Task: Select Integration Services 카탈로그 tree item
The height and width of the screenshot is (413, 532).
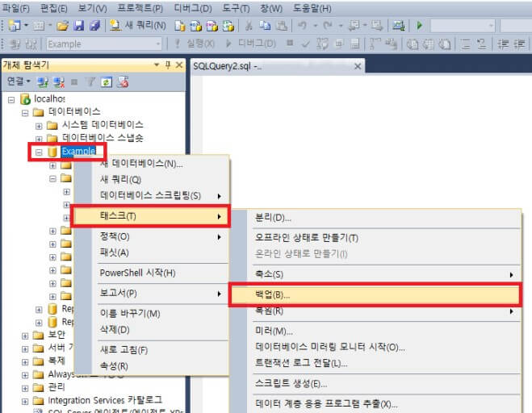Action: pyautogui.click(x=104, y=400)
